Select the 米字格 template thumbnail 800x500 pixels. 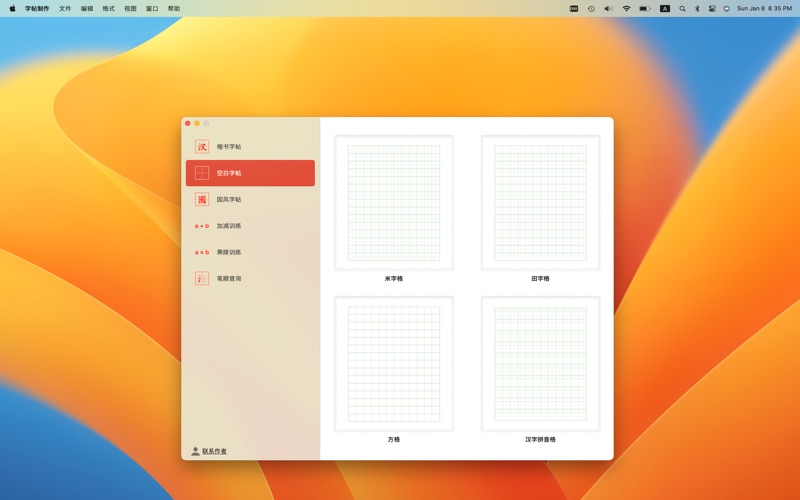click(x=394, y=203)
